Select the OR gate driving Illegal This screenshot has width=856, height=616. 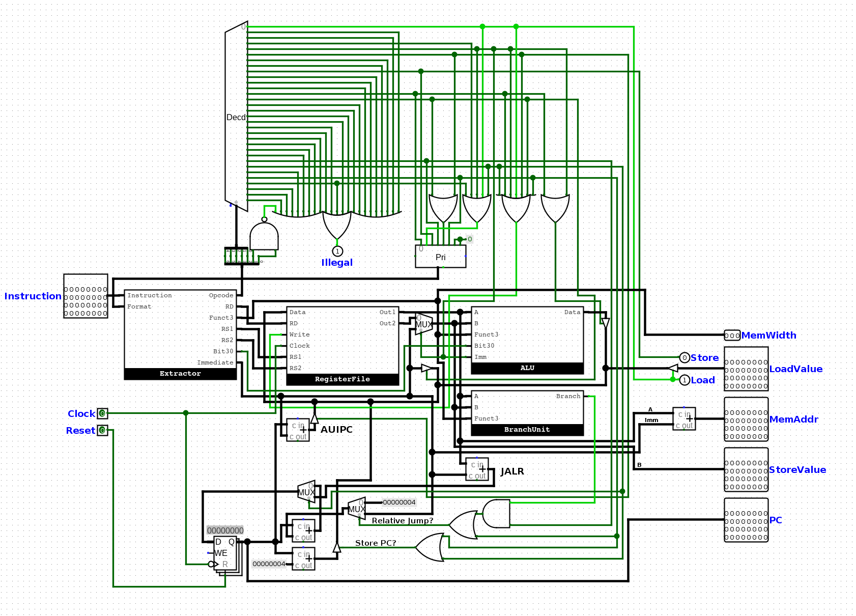click(337, 226)
